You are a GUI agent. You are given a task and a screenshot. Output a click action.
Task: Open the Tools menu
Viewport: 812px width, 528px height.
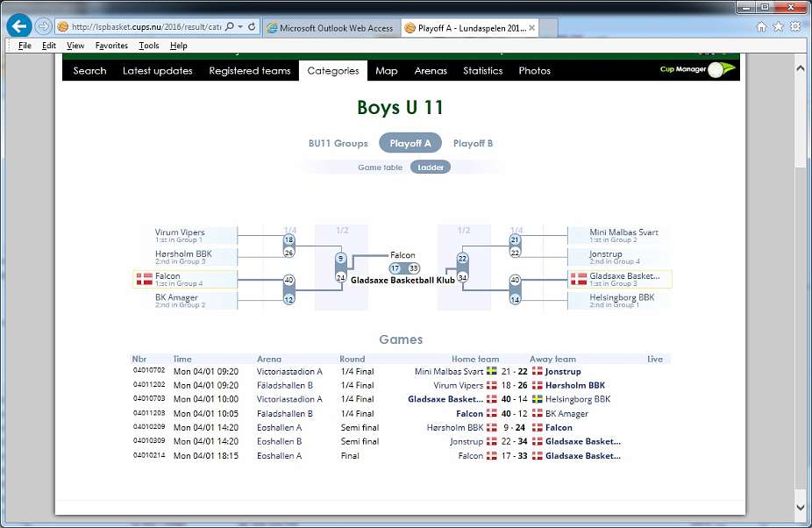[147, 45]
